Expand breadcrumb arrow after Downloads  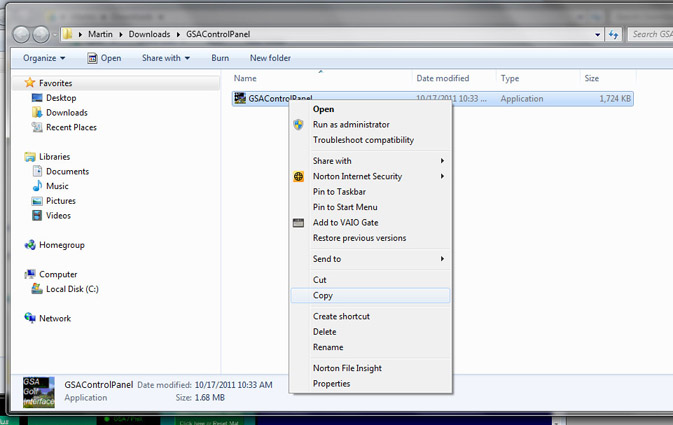tap(178, 34)
